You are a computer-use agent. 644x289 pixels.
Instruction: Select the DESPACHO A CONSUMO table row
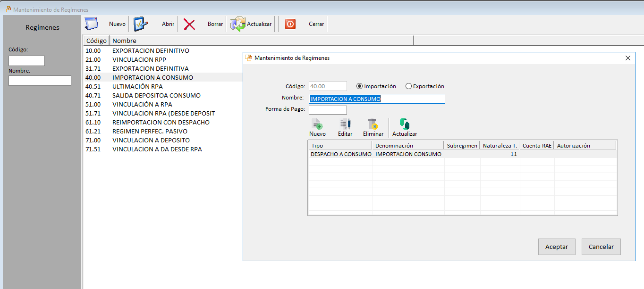pos(340,154)
